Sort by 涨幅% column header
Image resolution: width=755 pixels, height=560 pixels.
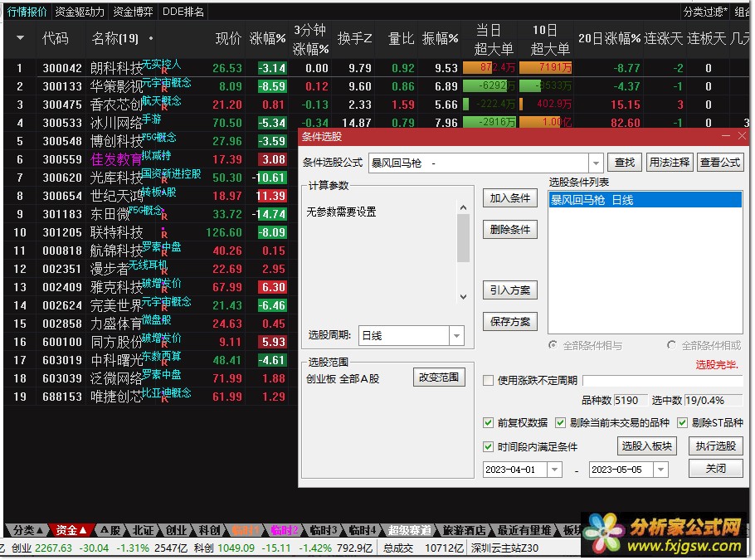point(268,38)
